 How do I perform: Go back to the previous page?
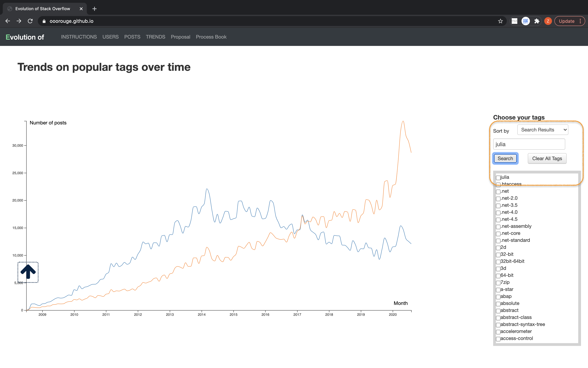[8, 21]
